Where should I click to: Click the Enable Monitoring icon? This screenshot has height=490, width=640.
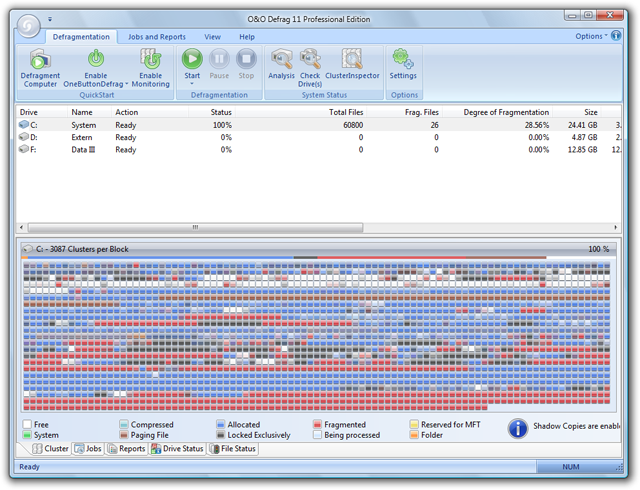point(150,59)
